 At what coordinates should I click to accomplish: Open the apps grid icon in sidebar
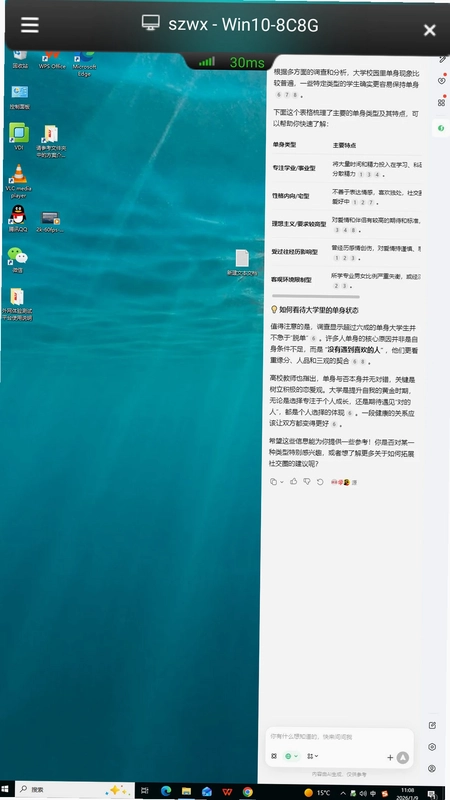click(x=441, y=103)
